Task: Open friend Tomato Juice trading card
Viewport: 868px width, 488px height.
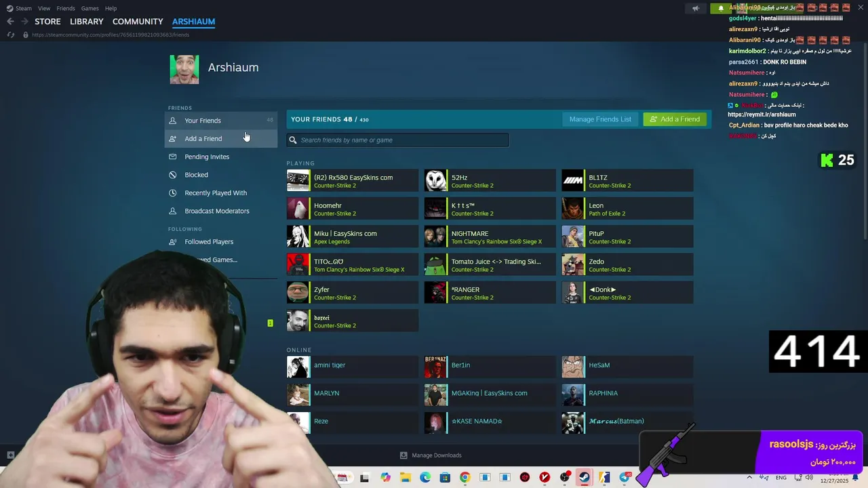Action: tap(490, 265)
